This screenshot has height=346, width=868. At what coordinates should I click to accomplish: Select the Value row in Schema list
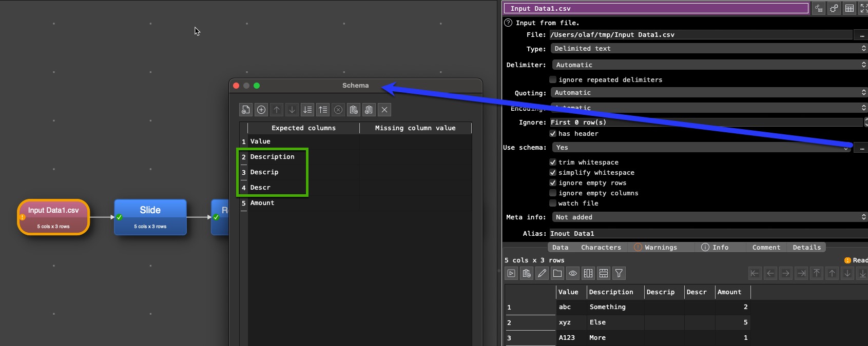coord(356,141)
